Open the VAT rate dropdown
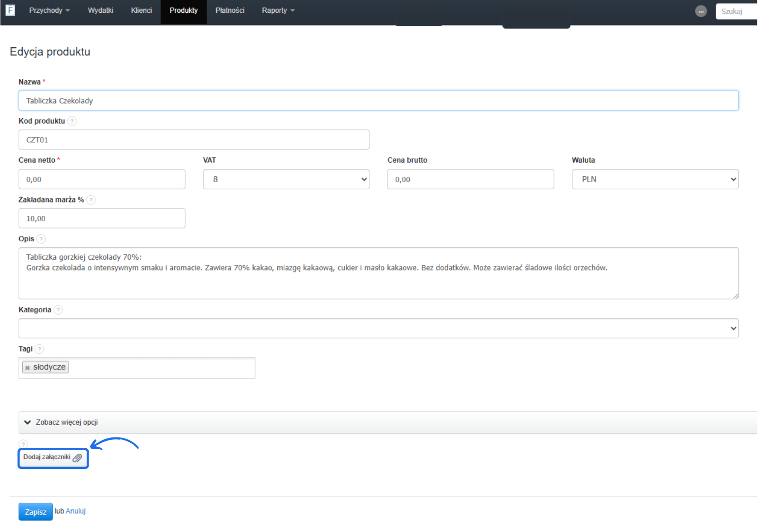Viewport: 762px width, 532px height. 286,179
